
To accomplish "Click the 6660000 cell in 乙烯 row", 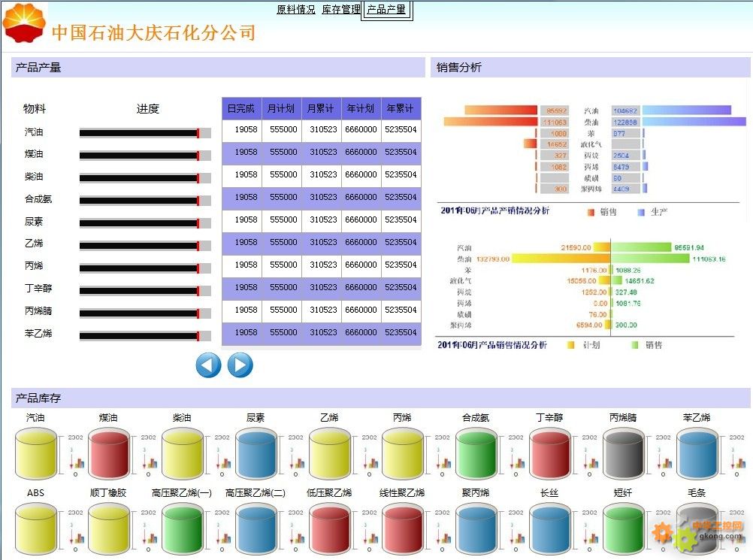I will pos(361,243).
